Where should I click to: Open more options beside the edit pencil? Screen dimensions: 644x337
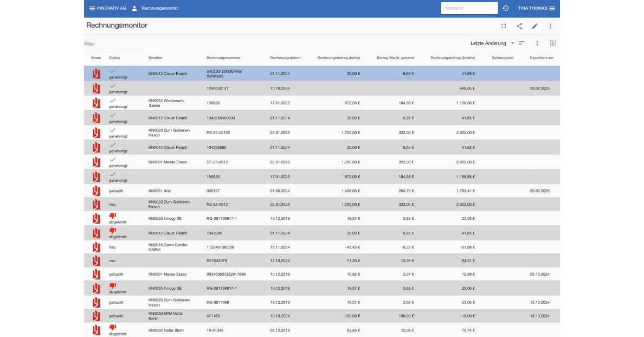click(x=550, y=26)
